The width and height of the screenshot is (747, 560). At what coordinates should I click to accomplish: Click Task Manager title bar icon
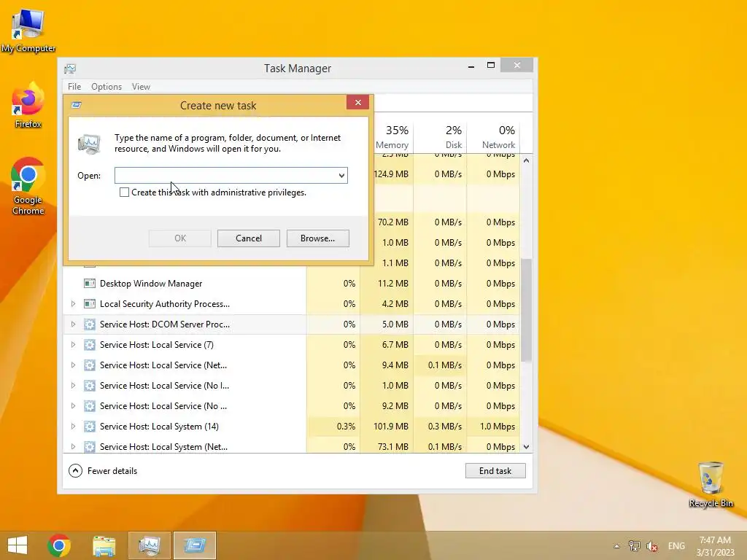click(70, 69)
